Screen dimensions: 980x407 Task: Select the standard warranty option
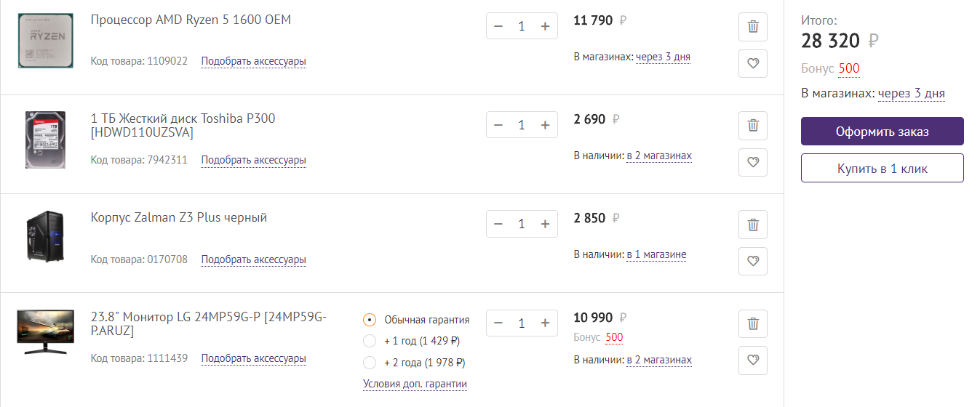370,320
